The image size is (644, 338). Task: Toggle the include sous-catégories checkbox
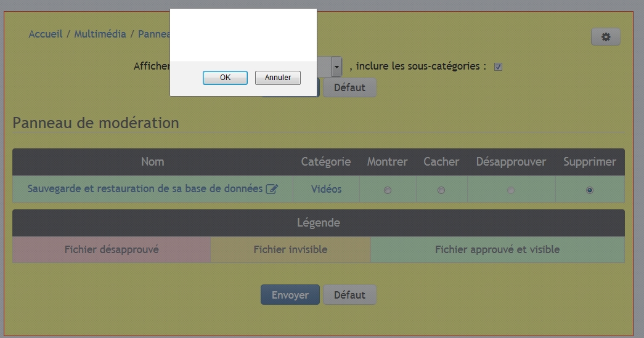[x=498, y=66]
